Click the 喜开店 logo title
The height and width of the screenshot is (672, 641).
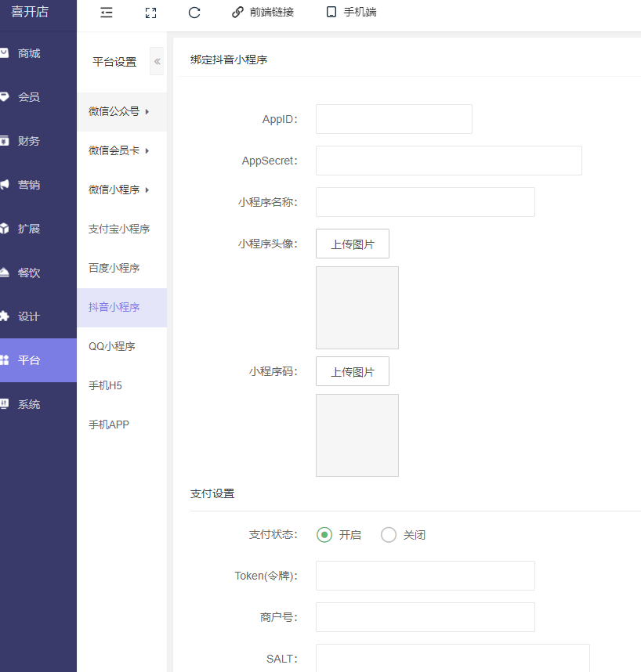pyautogui.click(x=30, y=12)
